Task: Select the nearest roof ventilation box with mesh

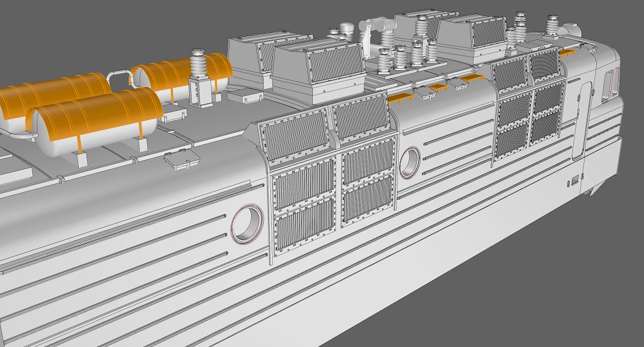Action: pos(317,71)
